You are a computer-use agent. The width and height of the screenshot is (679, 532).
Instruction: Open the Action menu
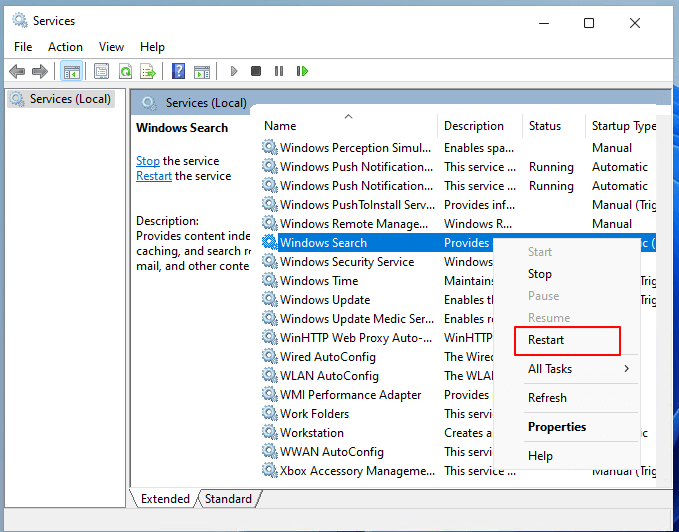(65, 47)
